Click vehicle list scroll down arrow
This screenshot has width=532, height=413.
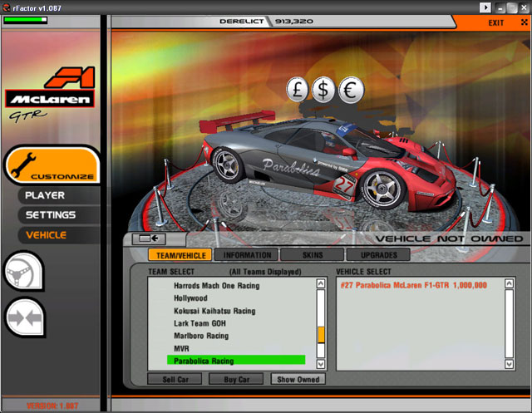509,364
